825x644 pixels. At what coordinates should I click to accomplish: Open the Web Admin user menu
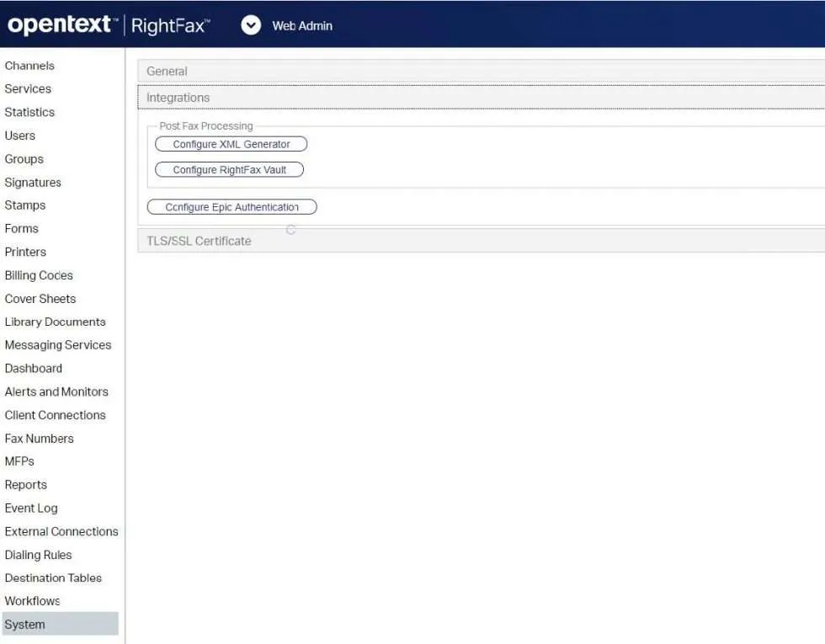click(251, 24)
